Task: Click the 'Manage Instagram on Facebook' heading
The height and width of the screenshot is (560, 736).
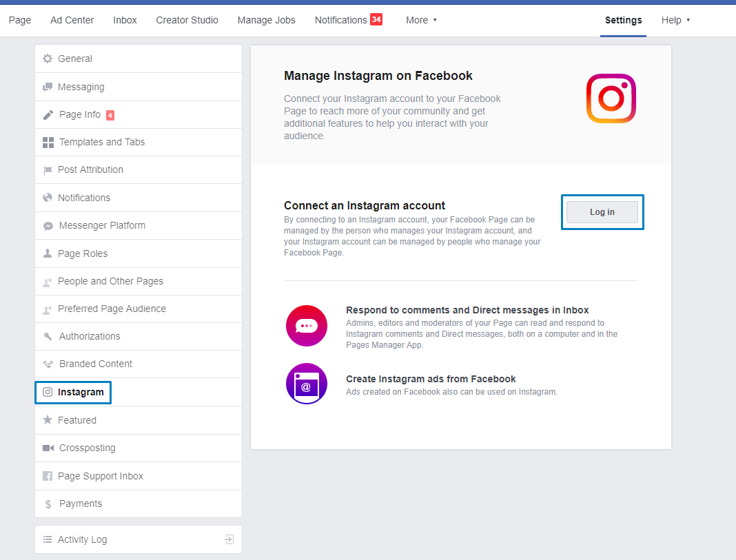Action: click(378, 76)
